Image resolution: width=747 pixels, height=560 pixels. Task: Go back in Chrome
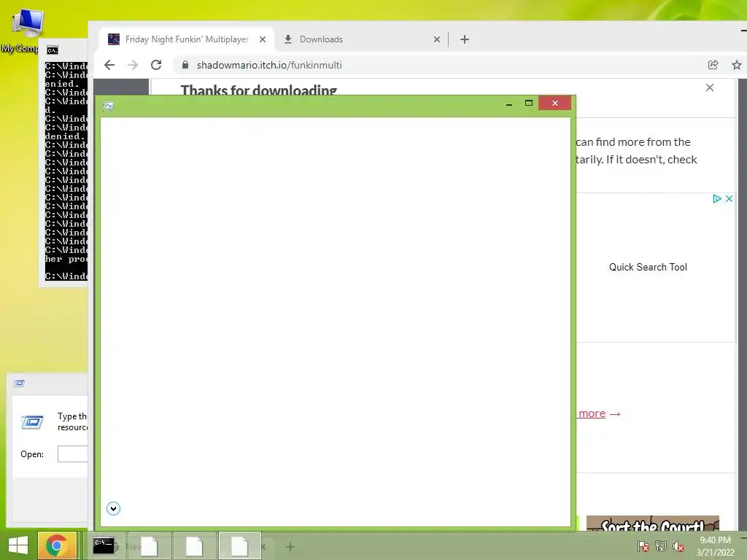click(109, 65)
